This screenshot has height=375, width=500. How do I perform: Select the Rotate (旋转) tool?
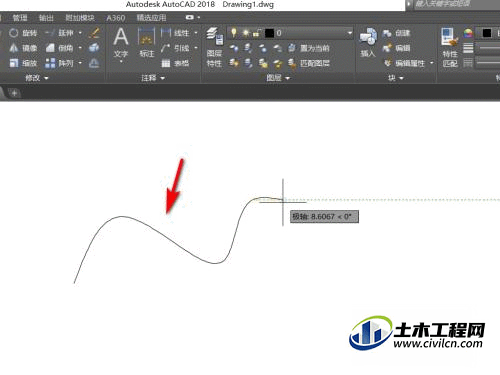coord(23,33)
